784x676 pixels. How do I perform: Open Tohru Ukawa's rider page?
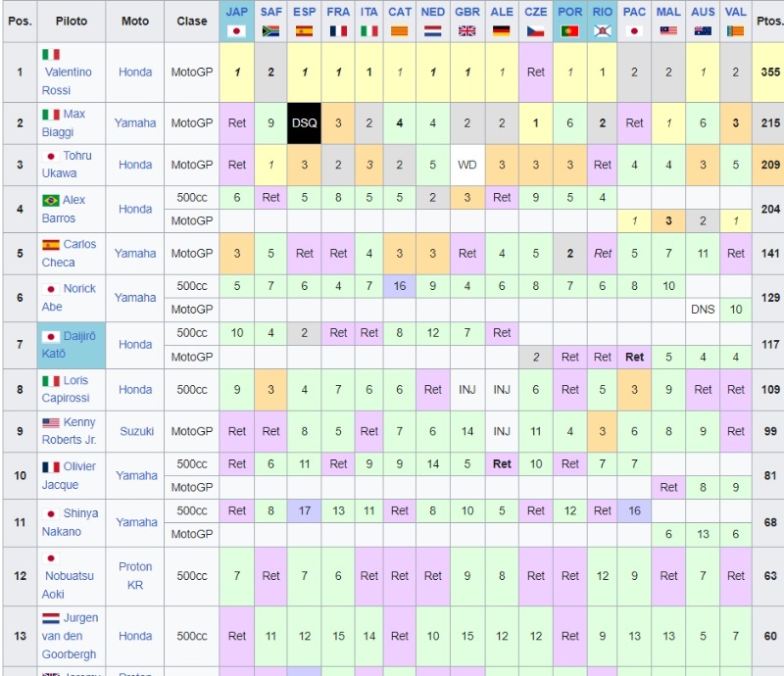[x=67, y=165]
